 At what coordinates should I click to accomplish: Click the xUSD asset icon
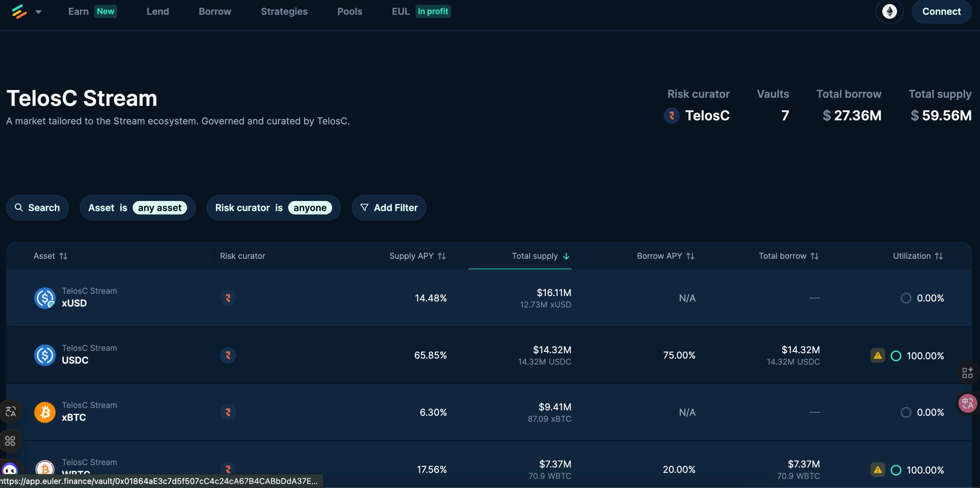45,298
